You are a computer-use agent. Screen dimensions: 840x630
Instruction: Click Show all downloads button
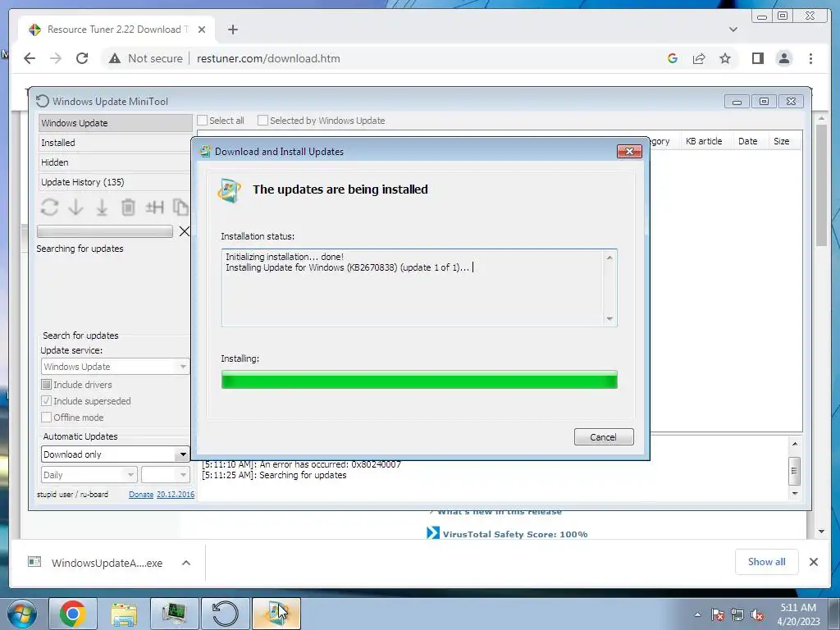tap(767, 561)
